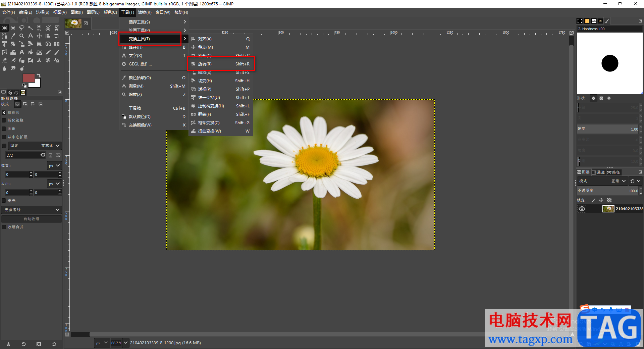Select the Eraser tool
Viewport: 644px width, 349px height.
click(x=4, y=60)
